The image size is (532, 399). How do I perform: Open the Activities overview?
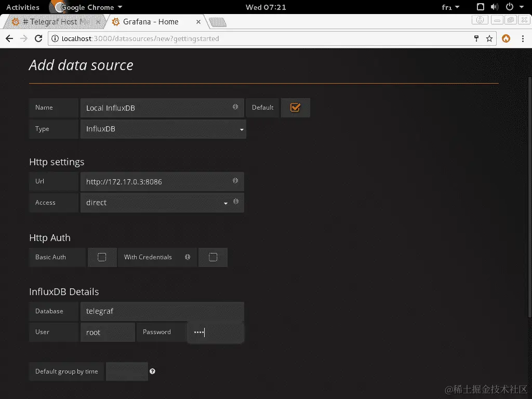(x=23, y=7)
